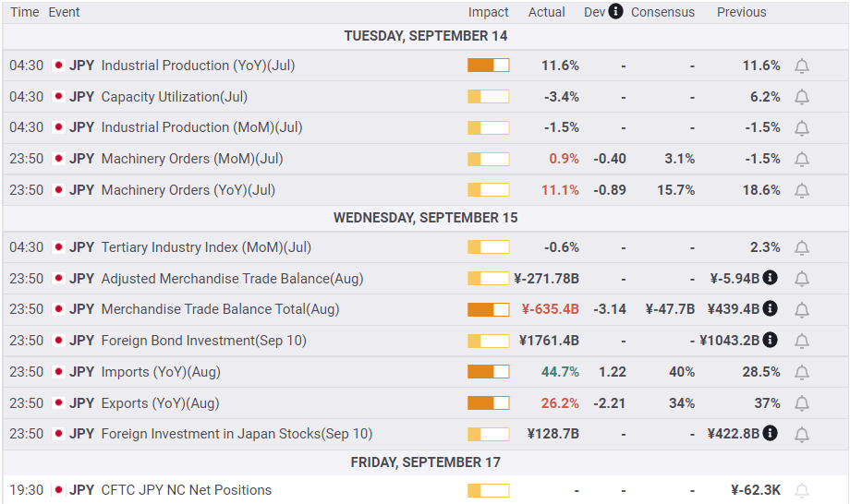Screen dimensions: 850x504
Task: Expand CFTC JPY NC Net Positions row
Action: click(186, 490)
